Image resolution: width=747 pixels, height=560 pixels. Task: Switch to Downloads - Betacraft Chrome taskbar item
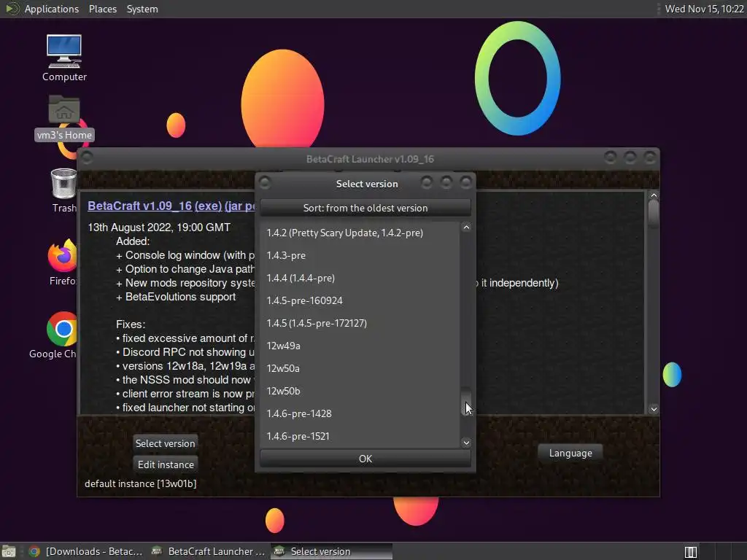[86, 551]
